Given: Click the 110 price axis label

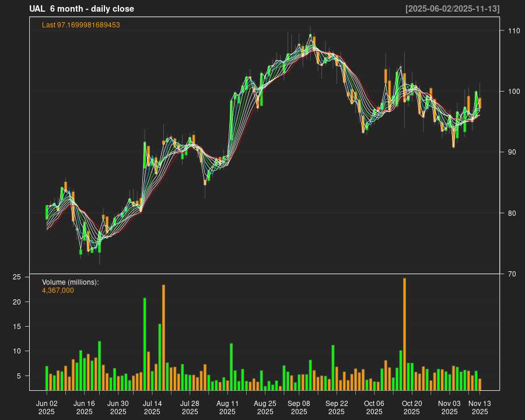Looking at the screenshot, I should tap(513, 30).
